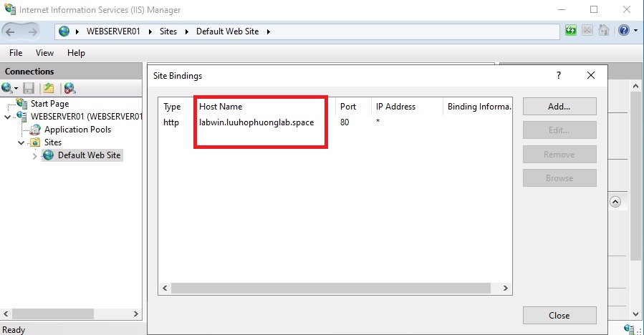This screenshot has width=644, height=335.
Task: Click the bindings list horizontal scrollbar
Action: point(335,288)
